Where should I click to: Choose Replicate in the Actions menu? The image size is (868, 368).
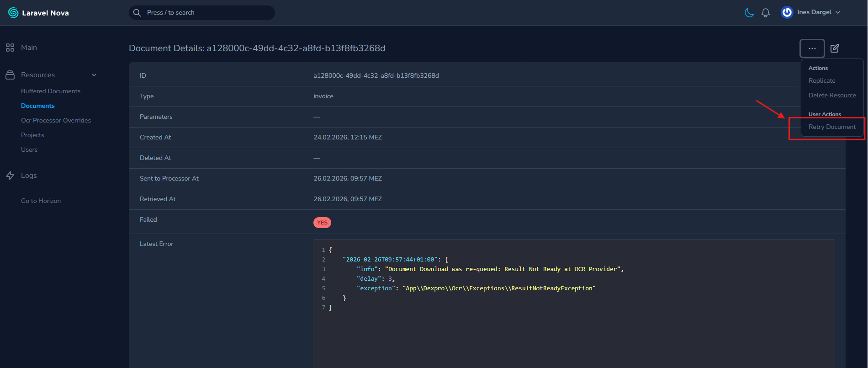(x=822, y=81)
